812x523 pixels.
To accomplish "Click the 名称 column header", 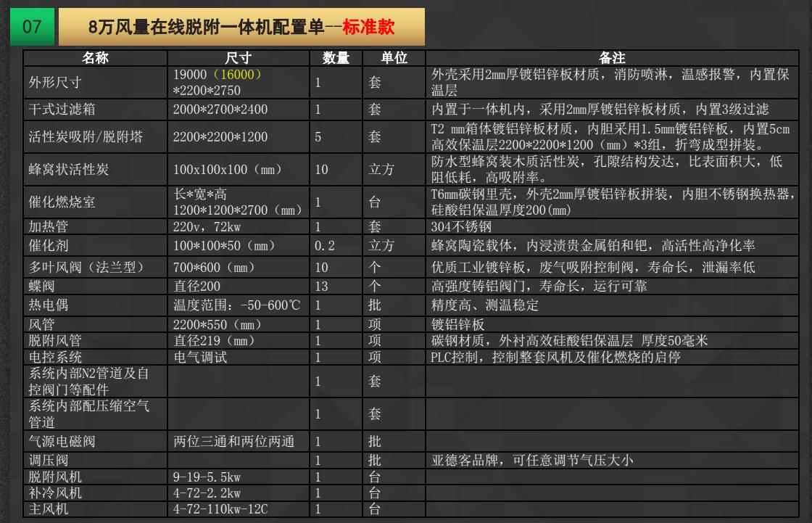I will click(x=95, y=59).
